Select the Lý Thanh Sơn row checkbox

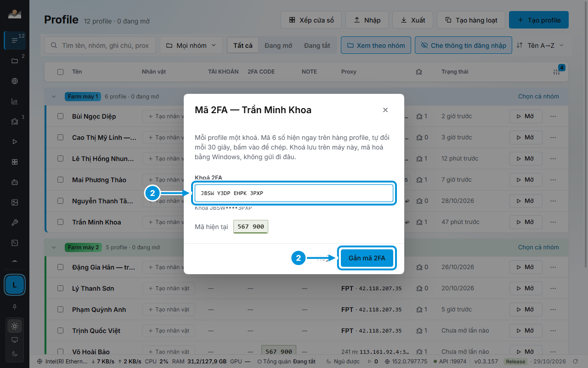click(x=60, y=288)
